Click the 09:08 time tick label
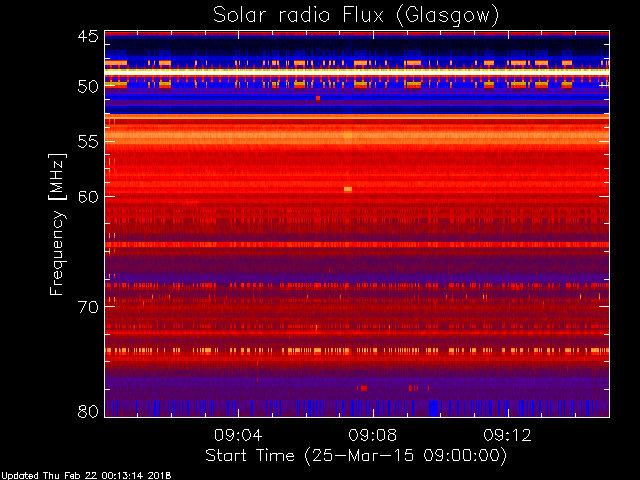 click(x=373, y=435)
